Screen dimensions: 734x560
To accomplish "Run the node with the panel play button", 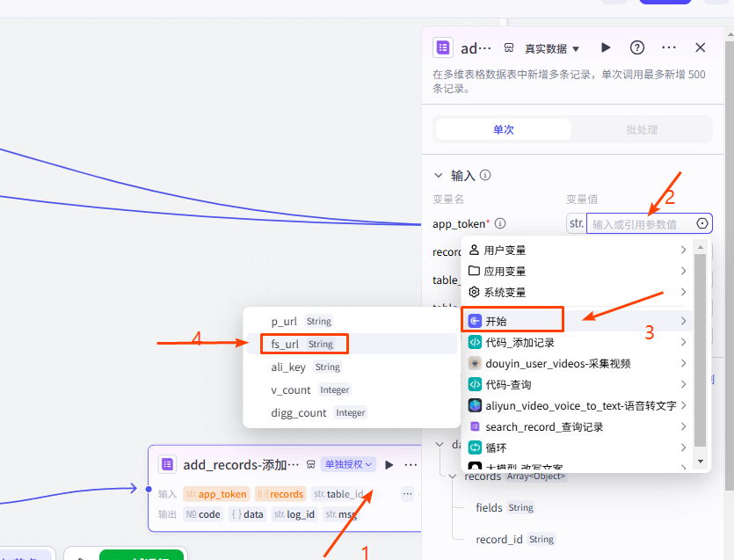I will click(606, 47).
